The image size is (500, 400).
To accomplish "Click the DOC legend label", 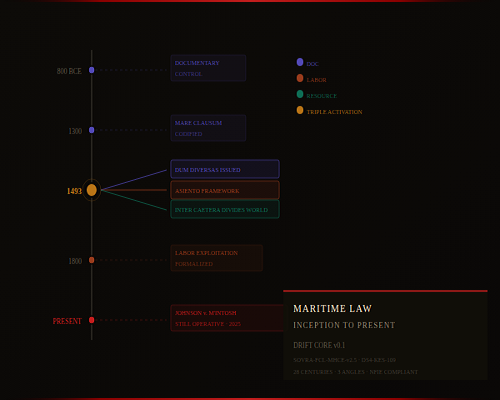I will tap(313, 64).
